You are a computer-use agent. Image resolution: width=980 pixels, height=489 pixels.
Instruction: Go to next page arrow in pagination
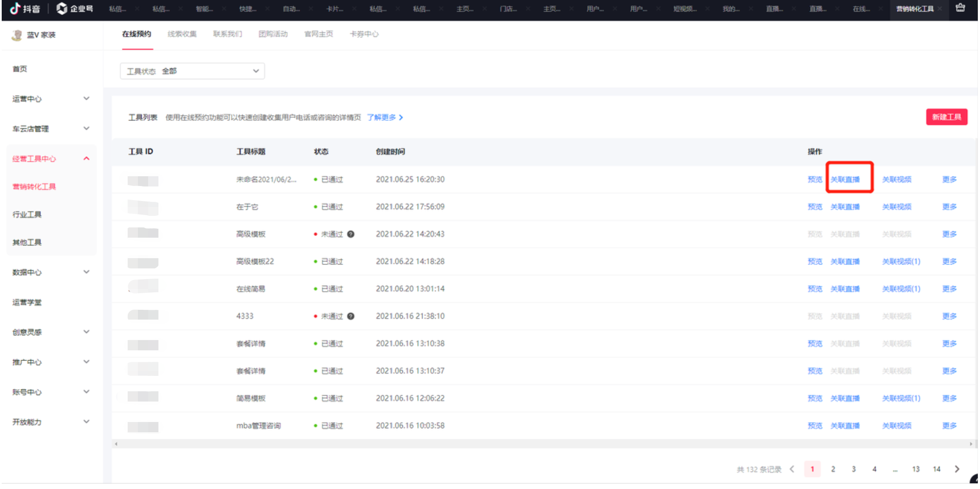point(957,469)
